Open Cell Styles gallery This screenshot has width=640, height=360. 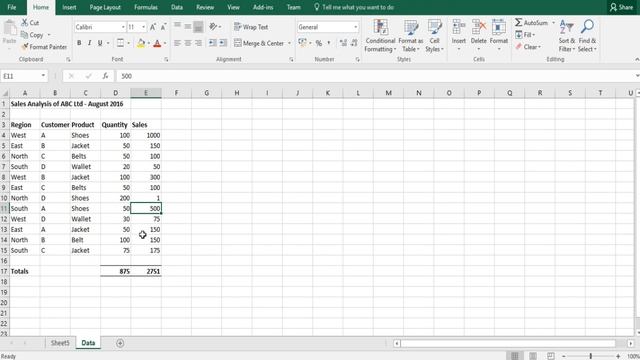(434, 36)
